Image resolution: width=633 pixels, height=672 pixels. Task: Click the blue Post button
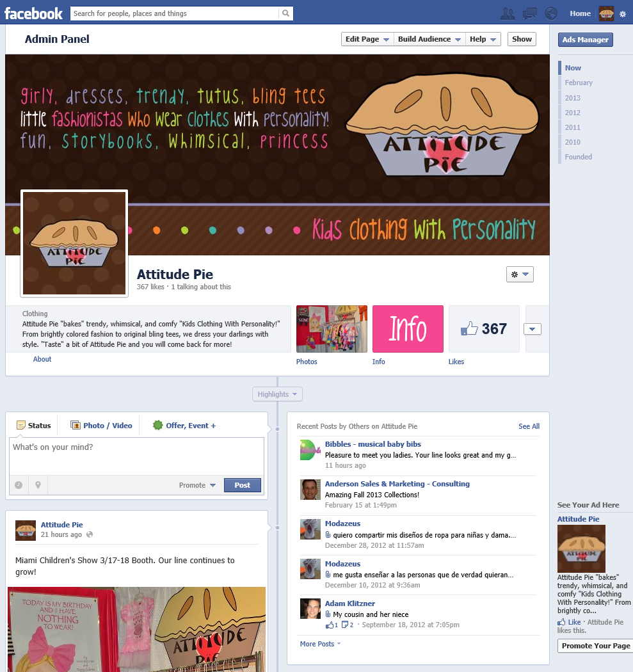pos(242,485)
